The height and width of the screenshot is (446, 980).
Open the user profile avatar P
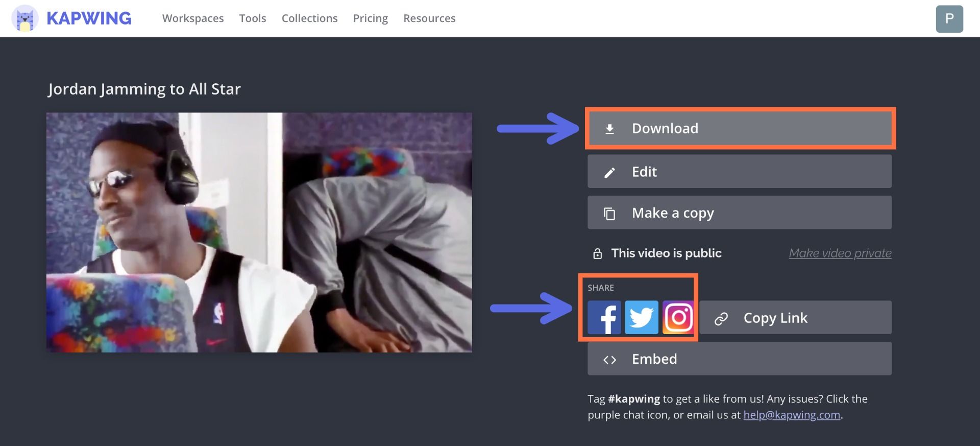pyautogui.click(x=949, y=19)
